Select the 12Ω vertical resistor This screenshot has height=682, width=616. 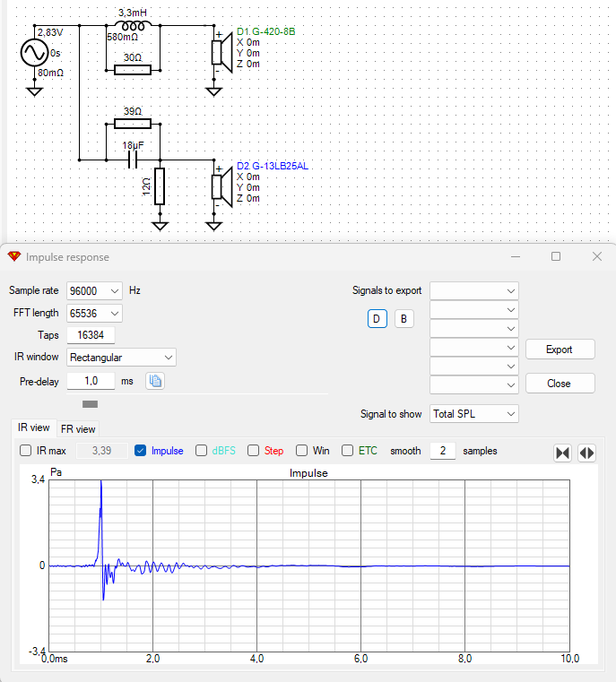click(160, 186)
